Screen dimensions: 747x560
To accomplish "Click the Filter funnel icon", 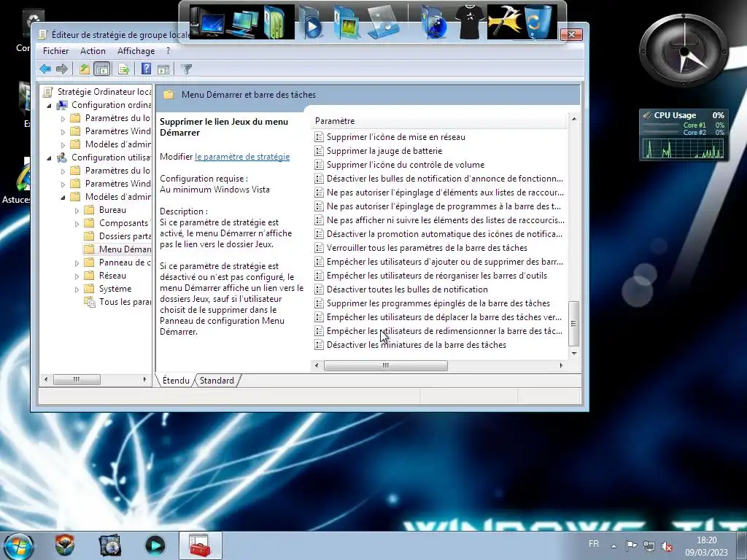I will click(186, 69).
